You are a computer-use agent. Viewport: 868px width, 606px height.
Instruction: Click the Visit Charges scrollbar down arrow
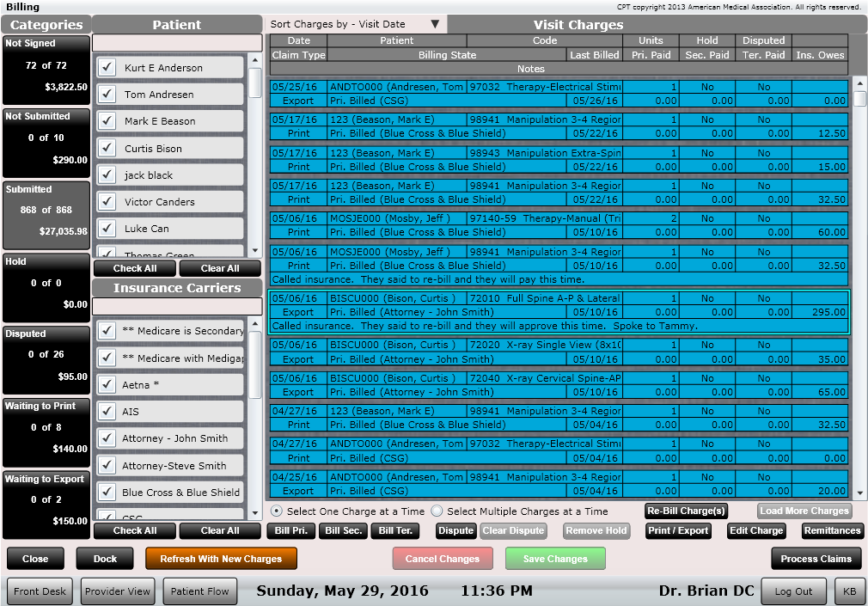859,491
